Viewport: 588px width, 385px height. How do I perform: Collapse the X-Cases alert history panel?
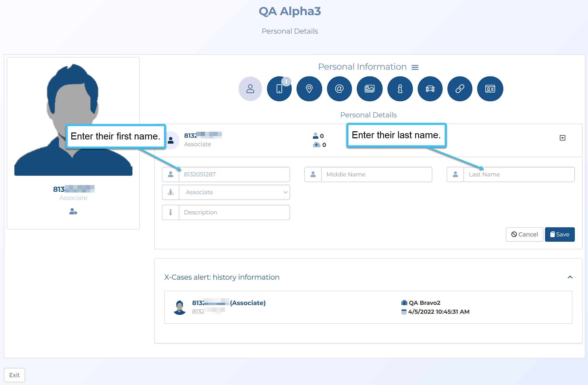pyautogui.click(x=570, y=277)
